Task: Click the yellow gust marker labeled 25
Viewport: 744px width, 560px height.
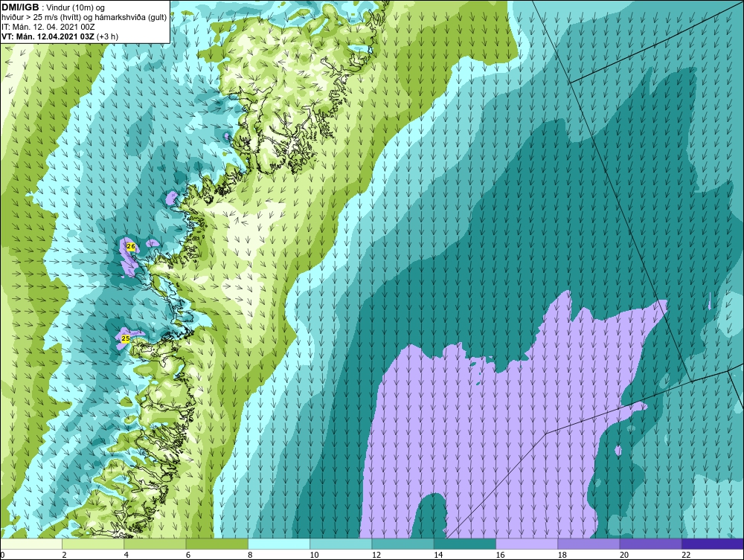Action: [125, 338]
